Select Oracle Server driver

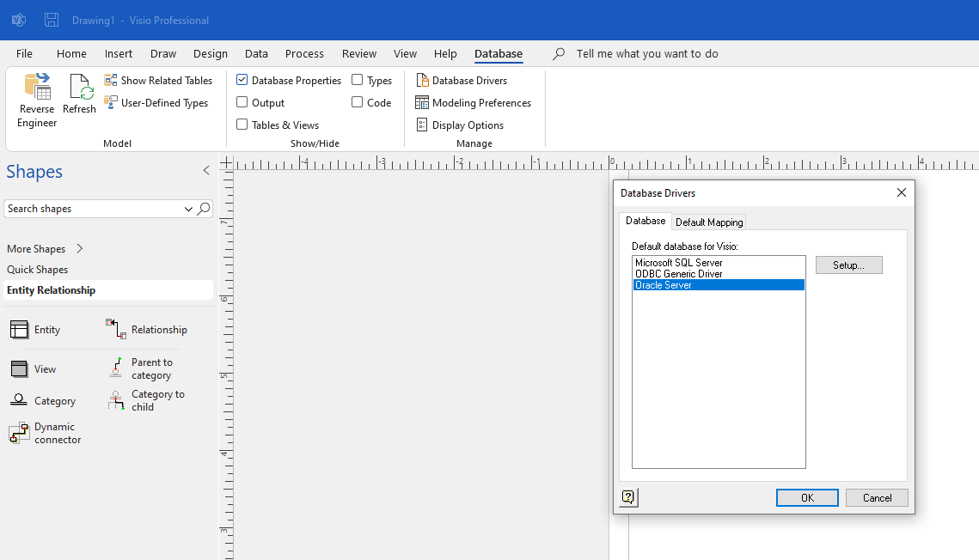point(719,285)
